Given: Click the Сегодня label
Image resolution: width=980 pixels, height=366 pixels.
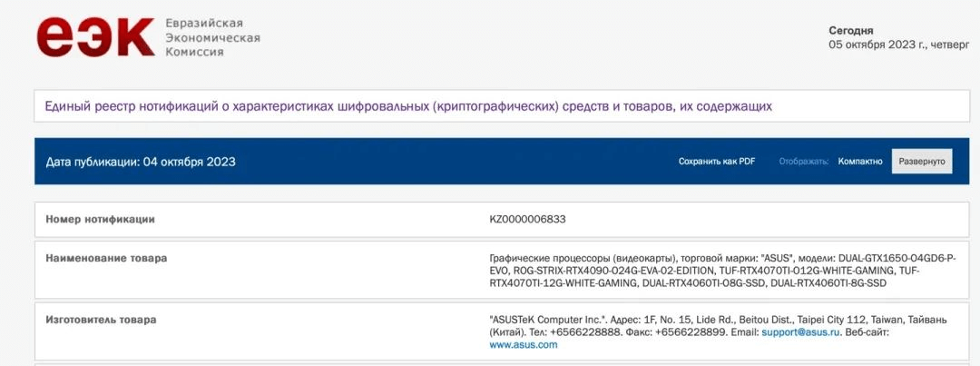Looking at the screenshot, I should coord(850,30).
